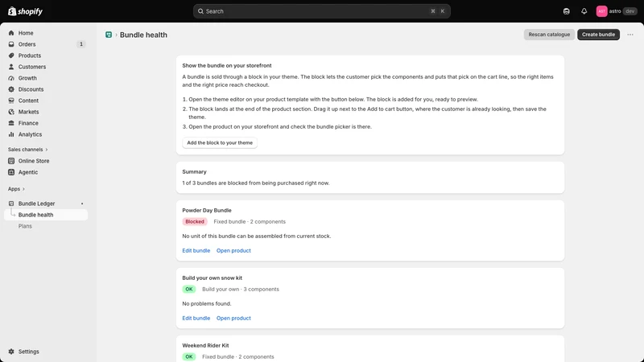Click the Settings gear icon
This screenshot has width=644, height=362.
[11, 352]
